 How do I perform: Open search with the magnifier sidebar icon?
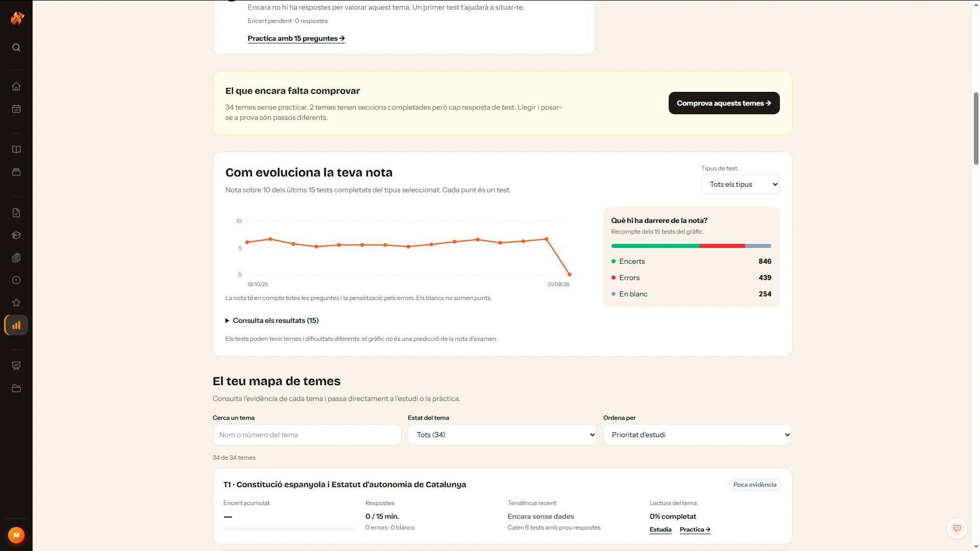[16, 47]
